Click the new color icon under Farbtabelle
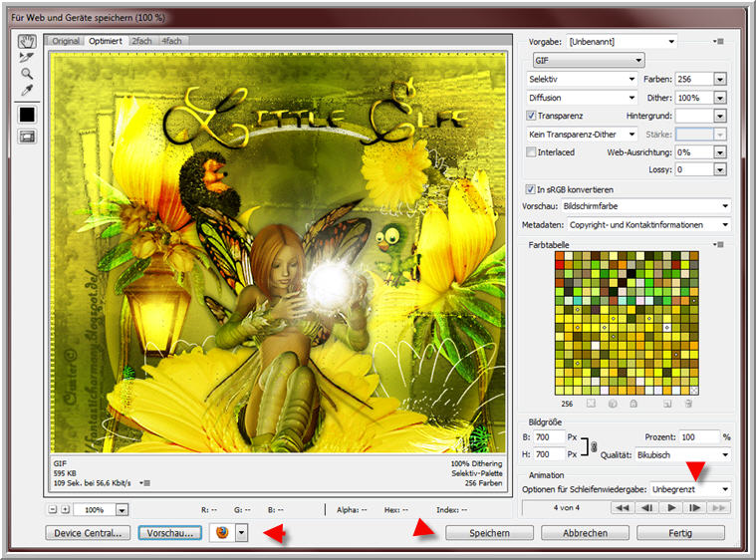Viewport: 756px width, 560px height. click(x=667, y=404)
